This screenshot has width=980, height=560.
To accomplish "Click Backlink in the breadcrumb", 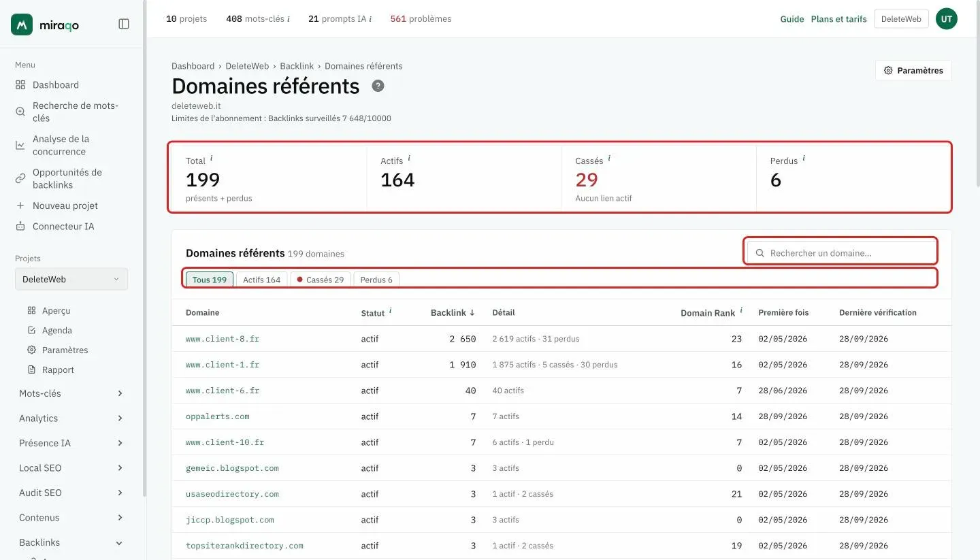I will click(x=297, y=66).
